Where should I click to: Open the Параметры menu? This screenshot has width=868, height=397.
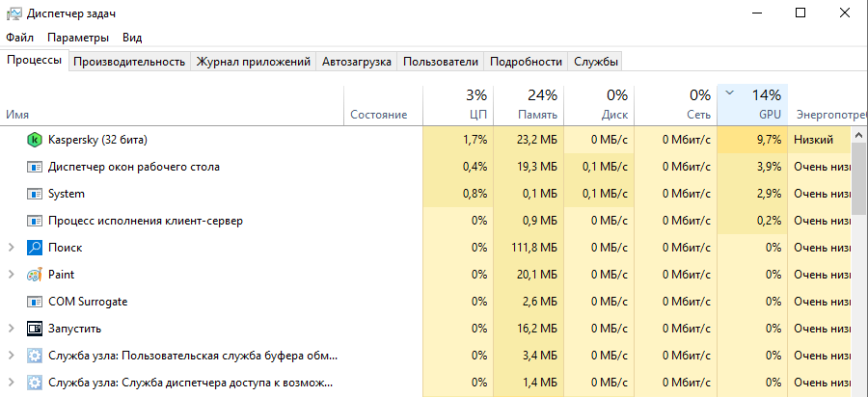(78, 38)
